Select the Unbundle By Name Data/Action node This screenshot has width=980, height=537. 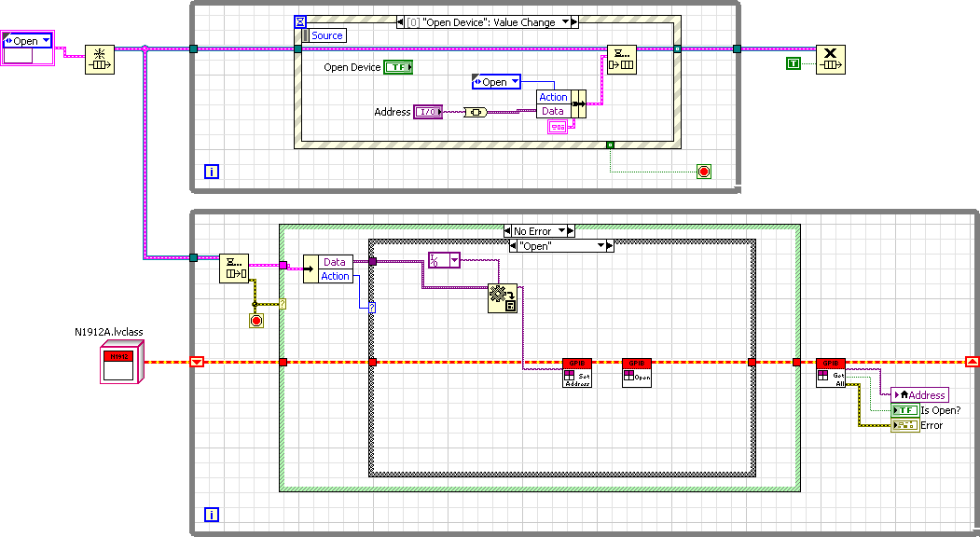pyautogui.click(x=328, y=268)
